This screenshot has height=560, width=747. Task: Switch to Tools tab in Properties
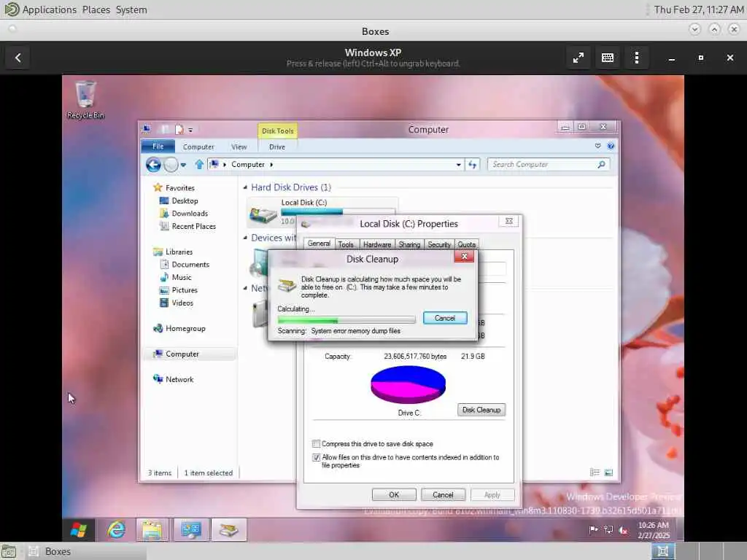[346, 244]
